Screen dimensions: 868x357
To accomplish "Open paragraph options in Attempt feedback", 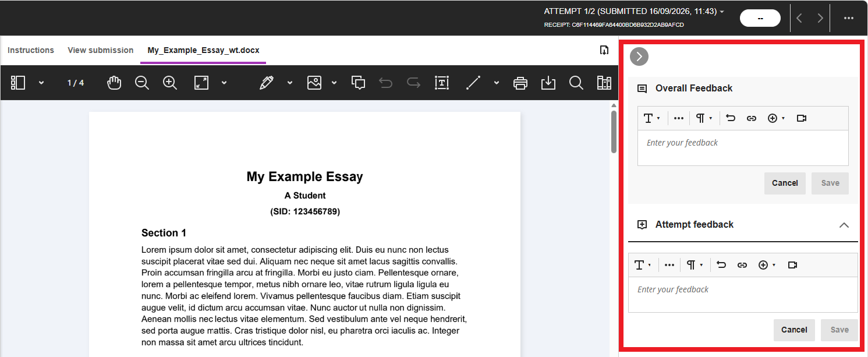I will (x=695, y=265).
